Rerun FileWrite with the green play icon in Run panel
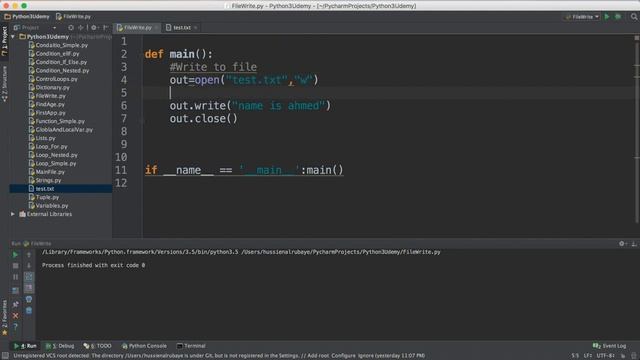The image size is (640, 360). point(15,255)
